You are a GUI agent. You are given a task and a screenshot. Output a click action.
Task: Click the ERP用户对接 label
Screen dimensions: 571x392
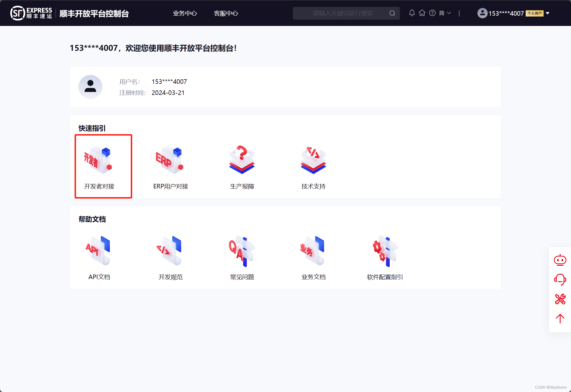coord(171,186)
